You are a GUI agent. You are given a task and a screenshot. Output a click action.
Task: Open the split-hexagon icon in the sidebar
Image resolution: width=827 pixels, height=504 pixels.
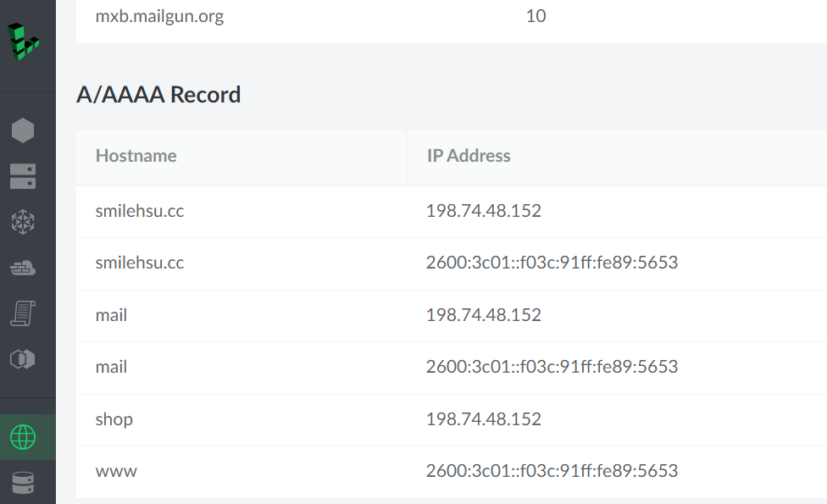(23, 359)
